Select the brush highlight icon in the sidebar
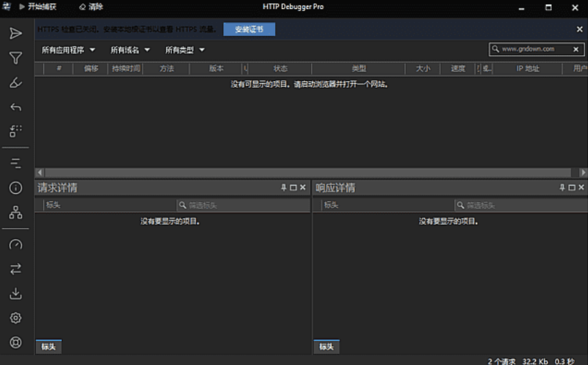The width and height of the screenshot is (588, 365). tap(15, 82)
